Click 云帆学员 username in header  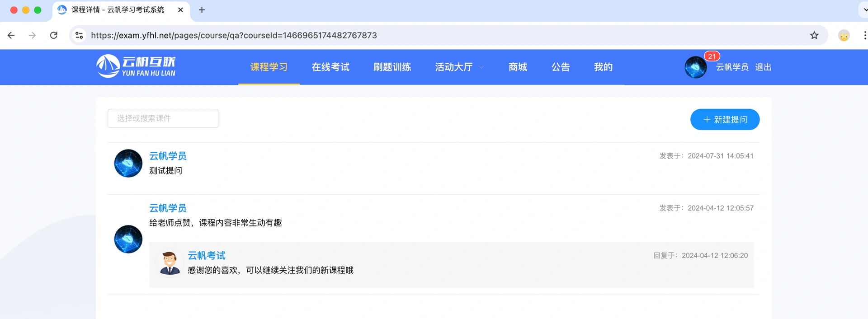click(x=732, y=67)
